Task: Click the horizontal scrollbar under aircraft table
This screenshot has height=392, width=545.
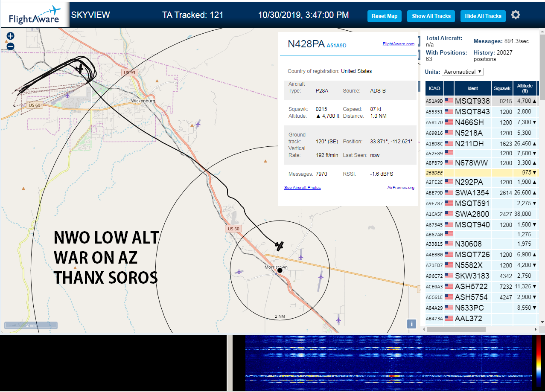Action: (456, 329)
